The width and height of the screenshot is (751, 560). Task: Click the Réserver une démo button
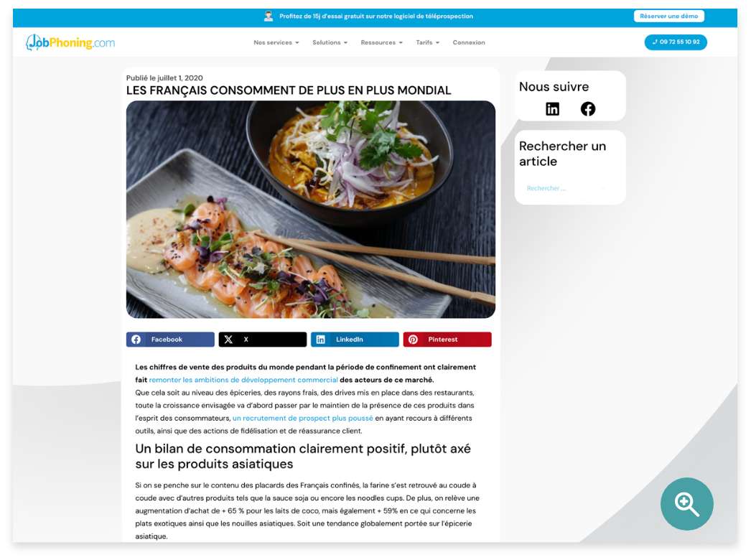668,16
